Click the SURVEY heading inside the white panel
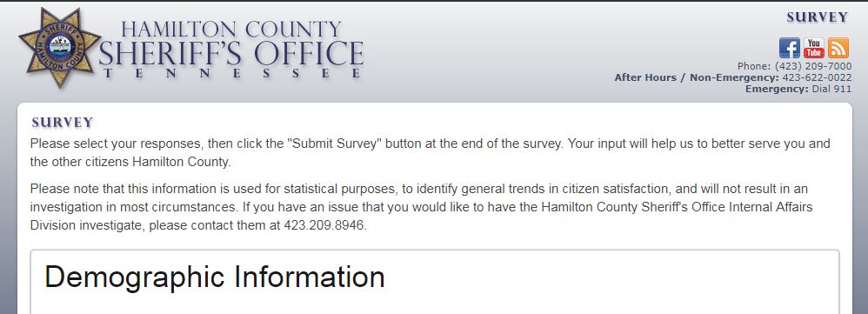Screen dimensions: 868x314 (62, 123)
